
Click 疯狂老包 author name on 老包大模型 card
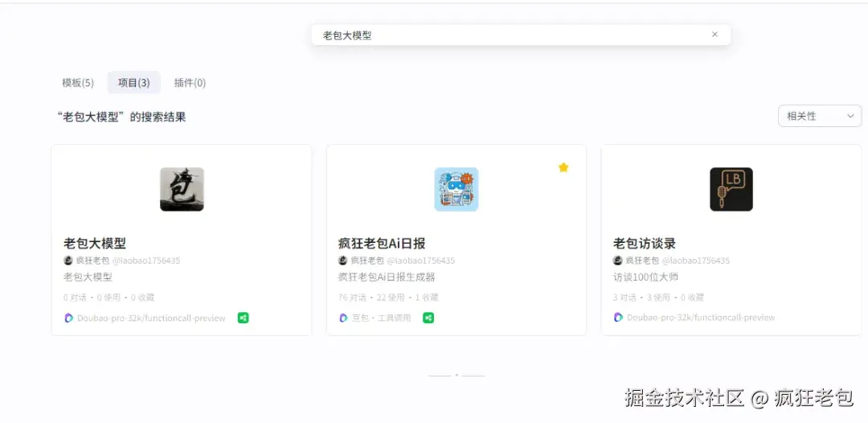click(x=92, y=261)
